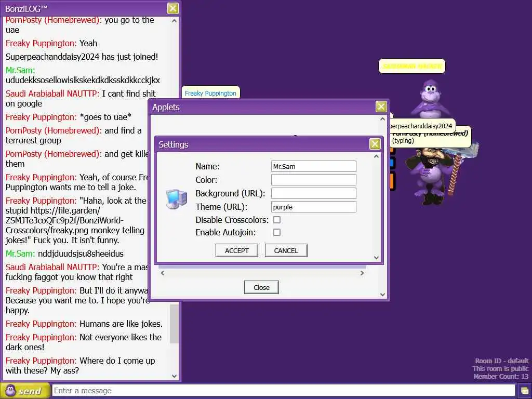Edit the Name field containing Mr.Sam

pos(313,166)
